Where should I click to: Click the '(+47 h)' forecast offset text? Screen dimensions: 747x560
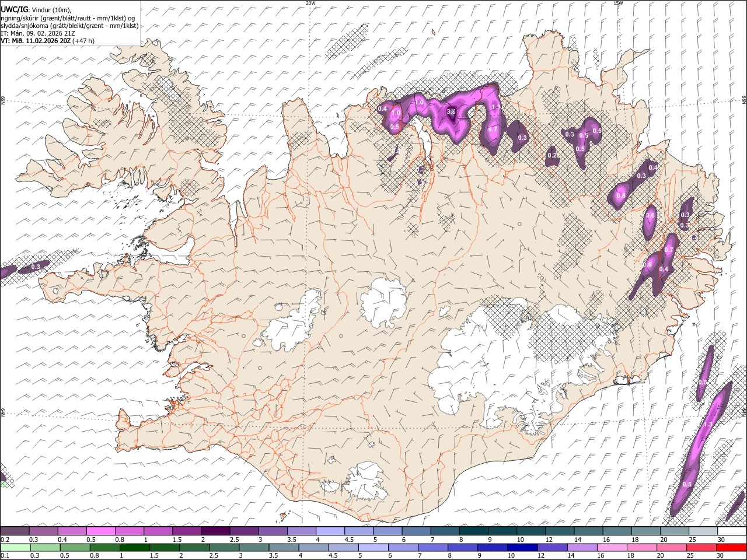tap(83, 41)
